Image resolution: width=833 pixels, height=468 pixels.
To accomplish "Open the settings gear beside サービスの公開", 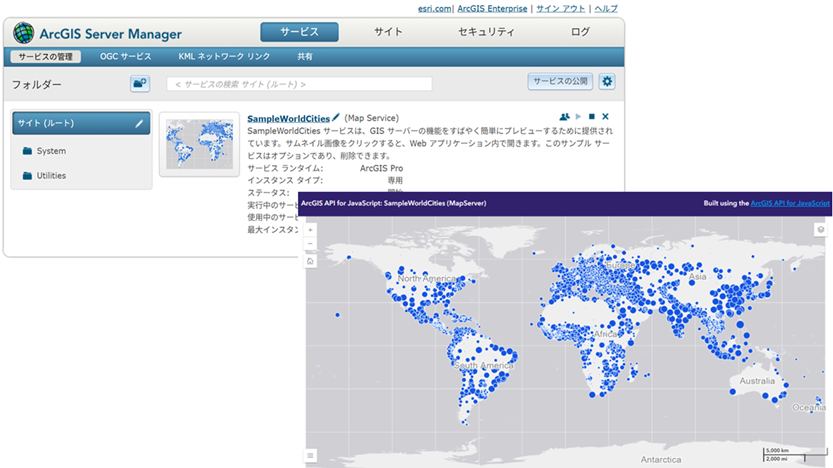I will click(x=607, y=81).
